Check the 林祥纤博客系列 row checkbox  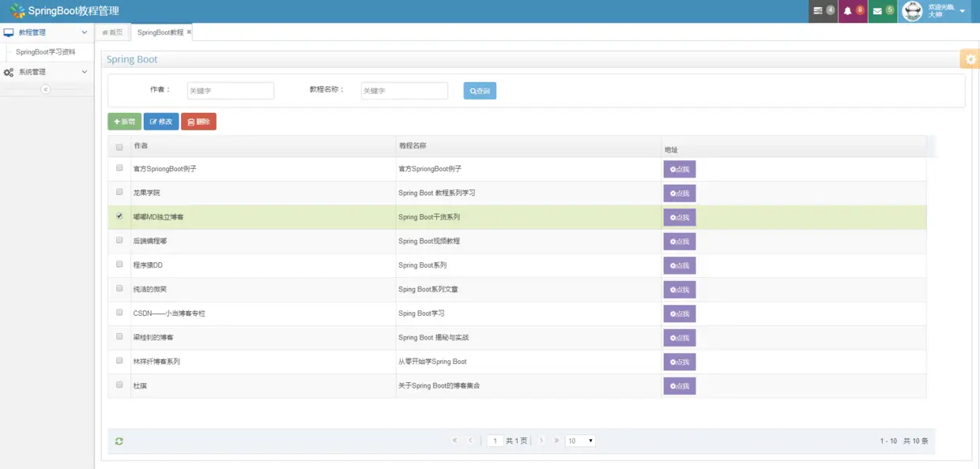pyautogui.click(x=119, y=360)
